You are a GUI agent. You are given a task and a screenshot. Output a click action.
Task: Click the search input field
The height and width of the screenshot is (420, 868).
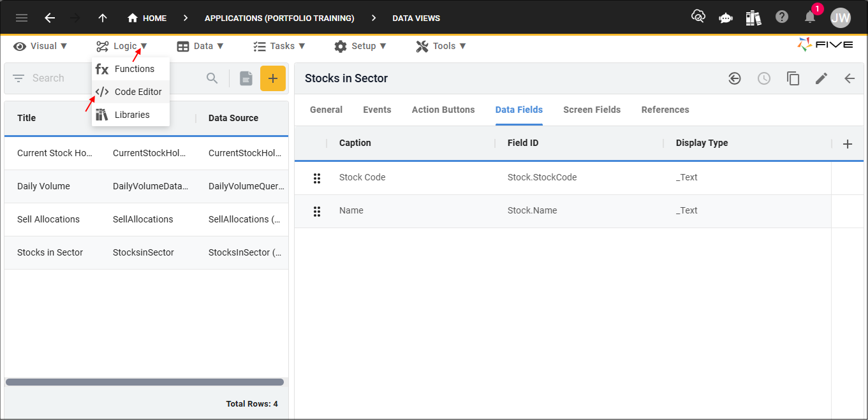115,78
